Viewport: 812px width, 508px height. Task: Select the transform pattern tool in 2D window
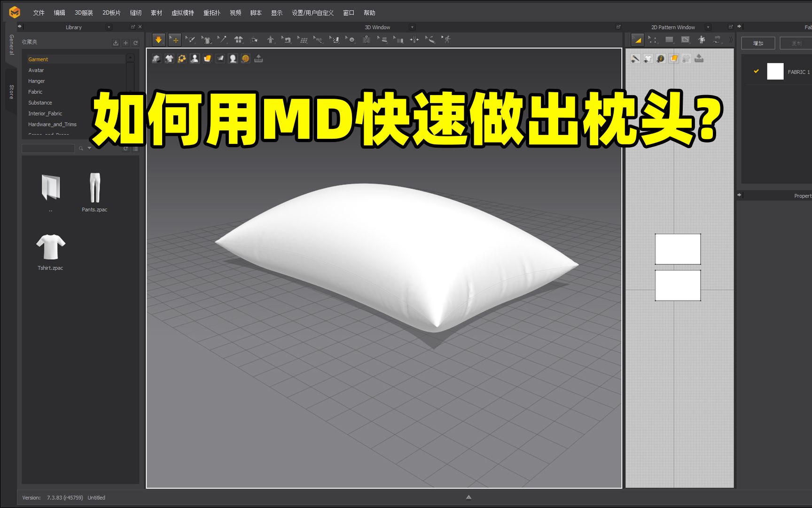[x=638, y=40]
